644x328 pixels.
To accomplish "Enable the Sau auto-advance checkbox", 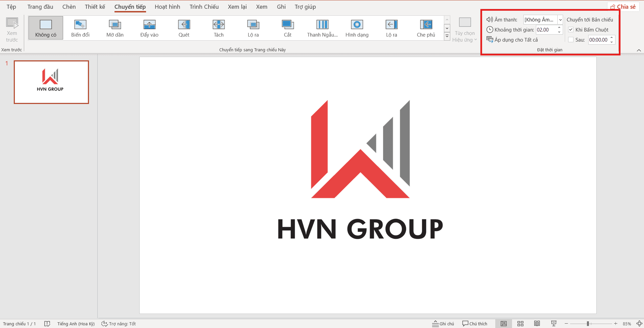I will tap(571, 40).
